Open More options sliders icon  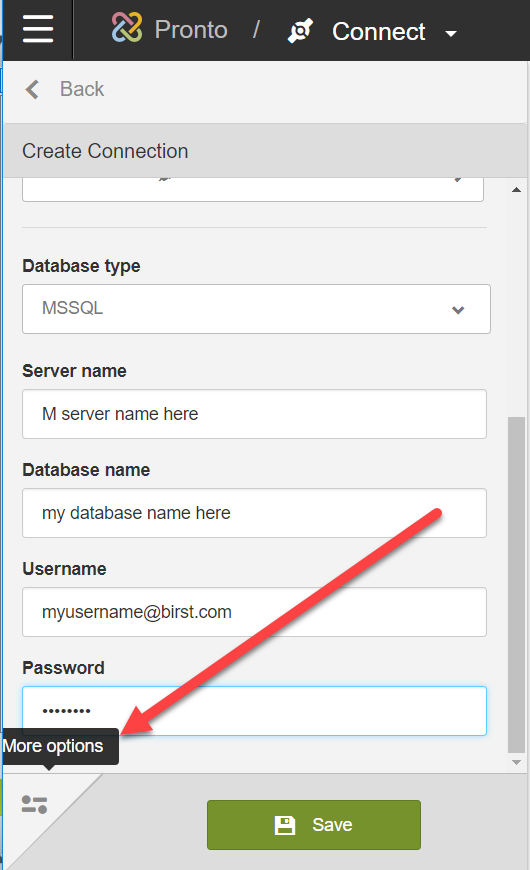pos(34,805)
